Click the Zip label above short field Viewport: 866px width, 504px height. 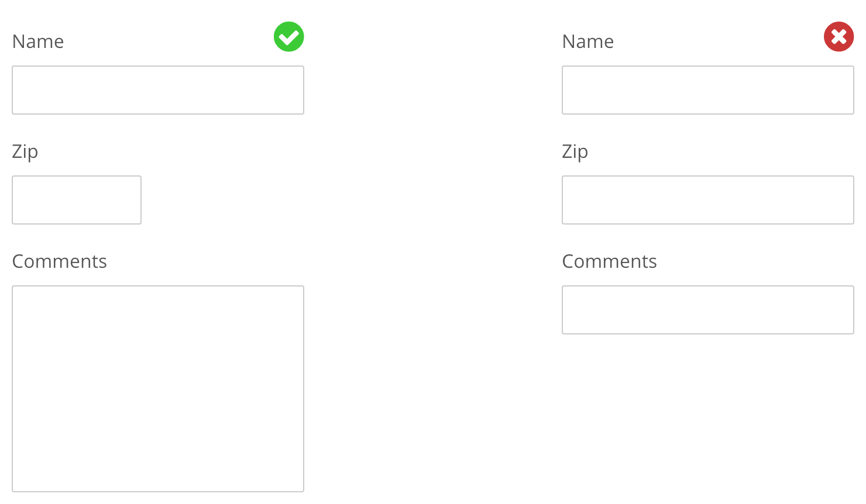click(x=25, y=151)
